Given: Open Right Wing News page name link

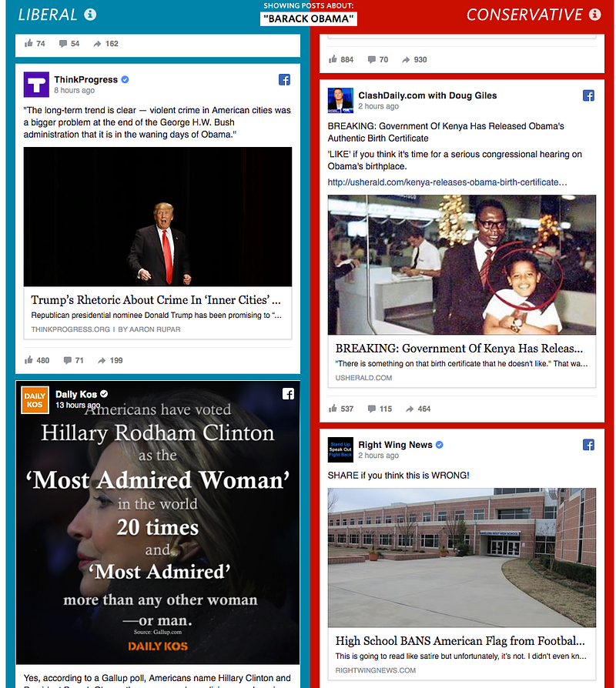Looking at the screenshot, I should (x=395, y=445).
